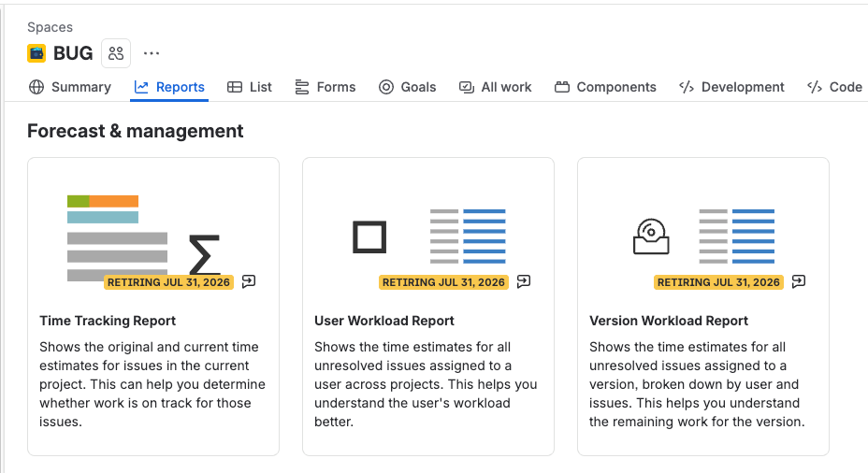This screenshot has width=868, height=473.
Task: Click the All work icon
Action: [466, 88]
